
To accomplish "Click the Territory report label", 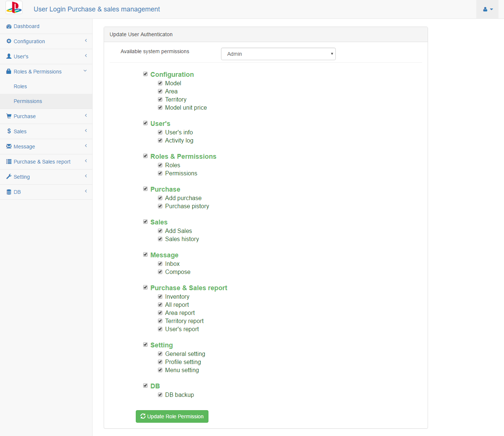I will (x=184, y=321).
